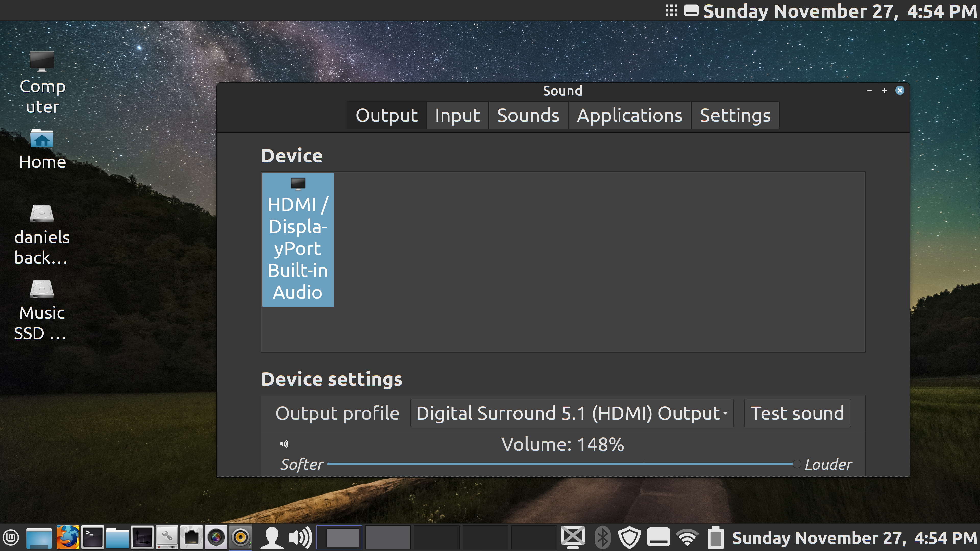Click the 'Volume: 148%' label
The height and width of the screenshot is (551, 980).
[562, 444]
